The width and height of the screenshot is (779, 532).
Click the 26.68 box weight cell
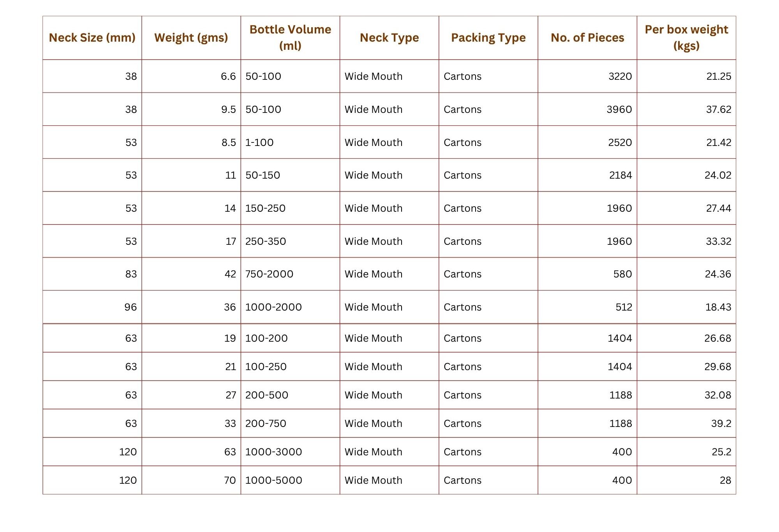point(717,338)
